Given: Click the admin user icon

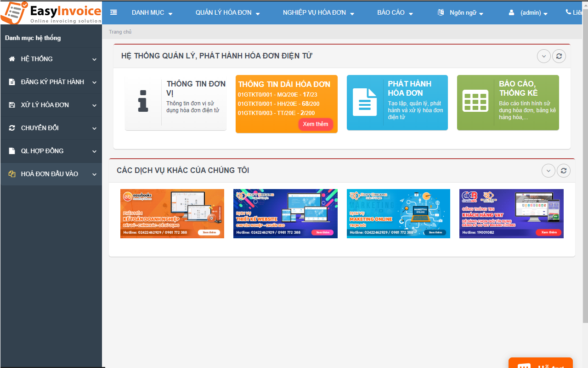Looking at the screenshot, I should pyautogui.click(x=511, y=13).
